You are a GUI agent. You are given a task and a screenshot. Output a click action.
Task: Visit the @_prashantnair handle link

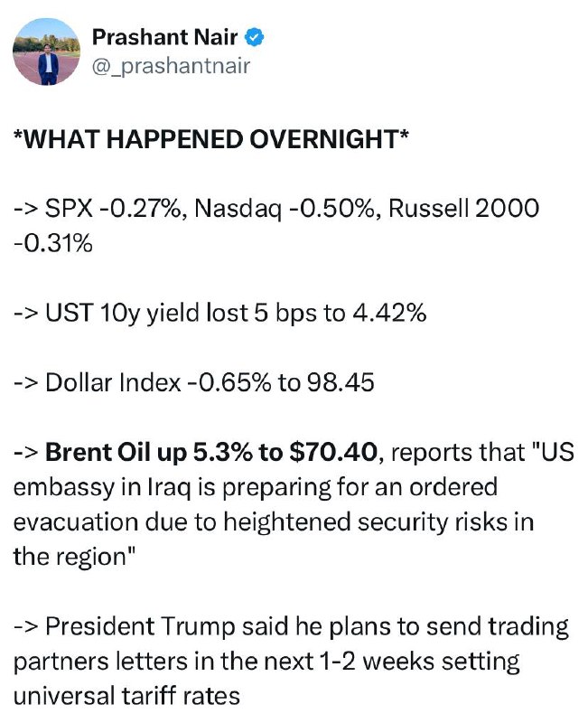pos(171,66)
